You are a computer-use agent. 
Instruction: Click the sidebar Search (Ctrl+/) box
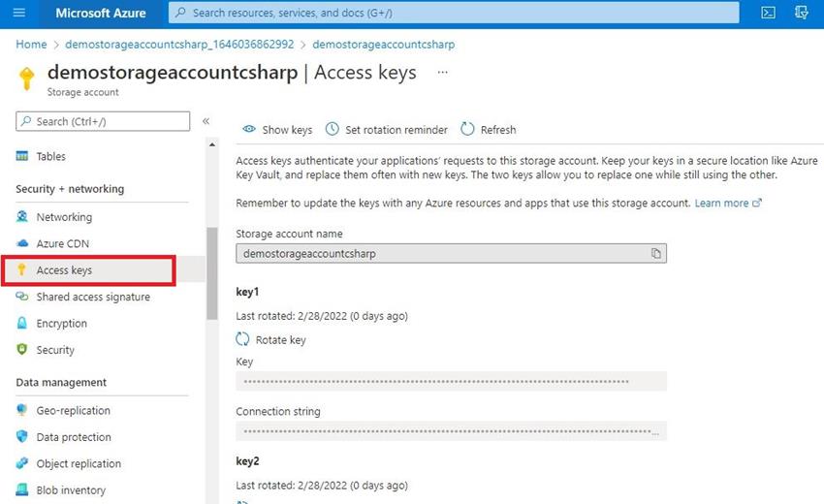(103, 121)
